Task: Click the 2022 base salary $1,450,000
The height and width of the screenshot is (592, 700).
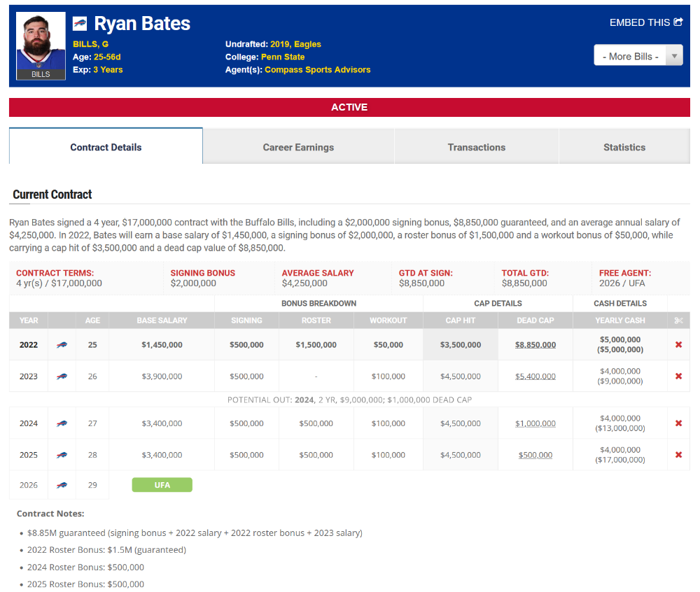Action: (162, 345)
